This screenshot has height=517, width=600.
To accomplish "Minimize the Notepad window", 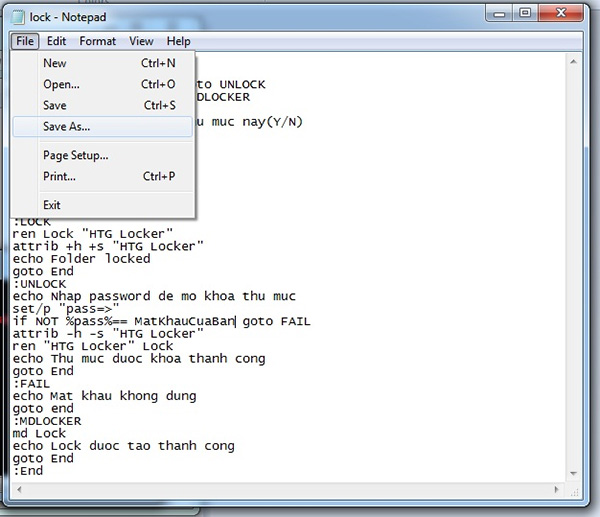I will tap(498, 14).
